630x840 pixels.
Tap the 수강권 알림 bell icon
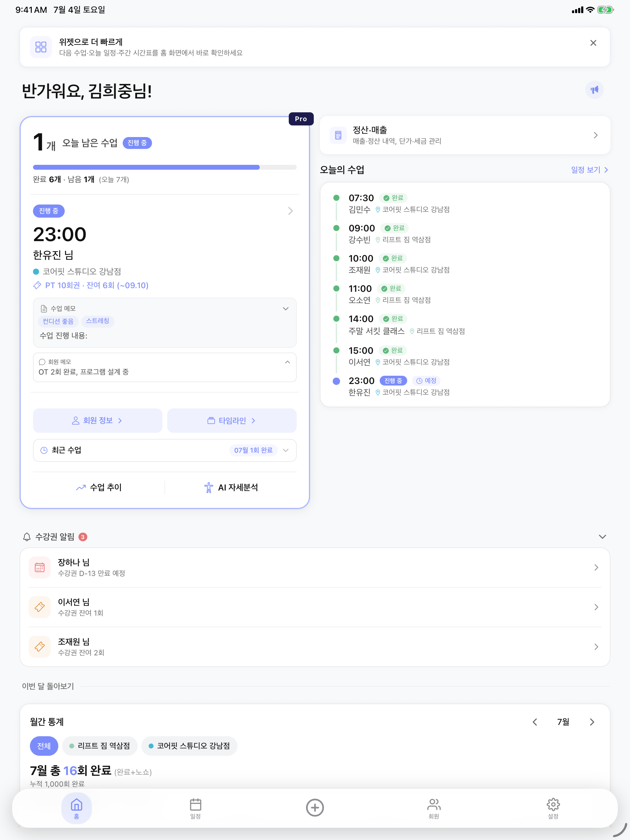27,537
